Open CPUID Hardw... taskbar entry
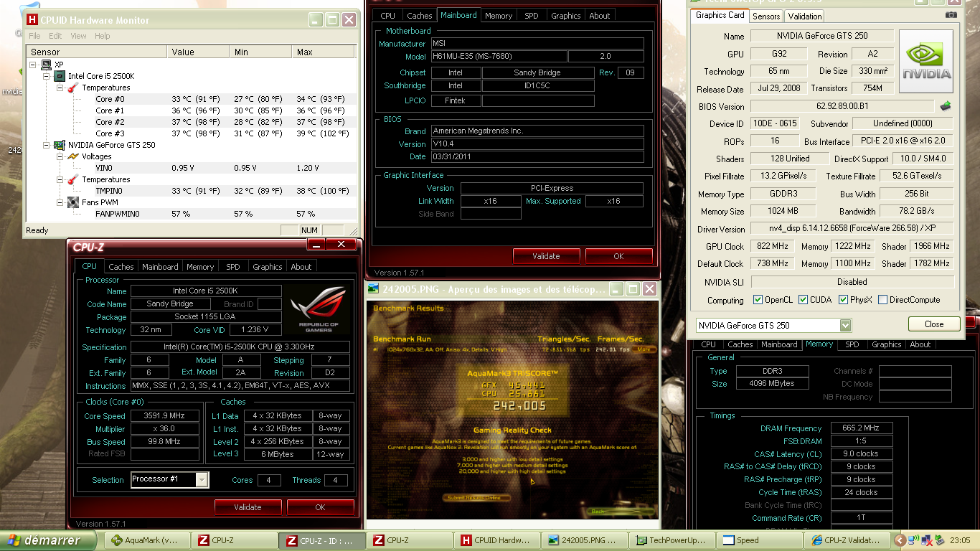The height and width of the screenshot is (551, 980). (498, 540)
